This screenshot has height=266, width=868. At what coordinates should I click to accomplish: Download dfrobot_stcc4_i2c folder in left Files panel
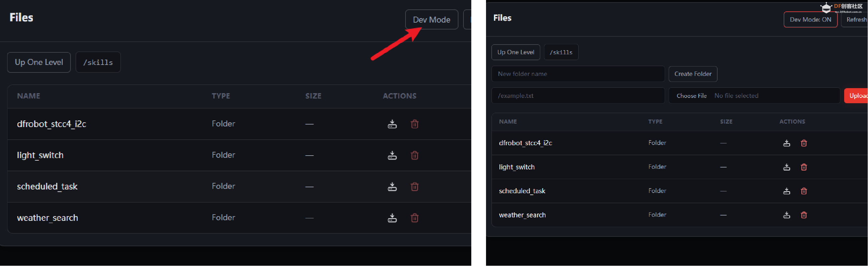click(x=392, y=124)
